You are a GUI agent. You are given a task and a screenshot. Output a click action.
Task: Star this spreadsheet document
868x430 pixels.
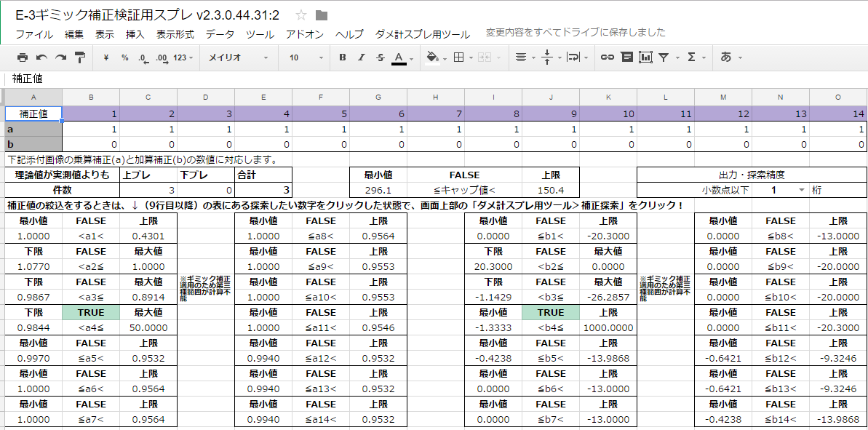click(x=301, y=15)
